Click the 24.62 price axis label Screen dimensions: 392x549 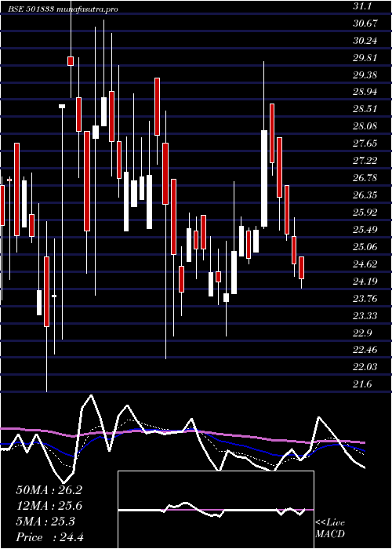pos(366,264)
